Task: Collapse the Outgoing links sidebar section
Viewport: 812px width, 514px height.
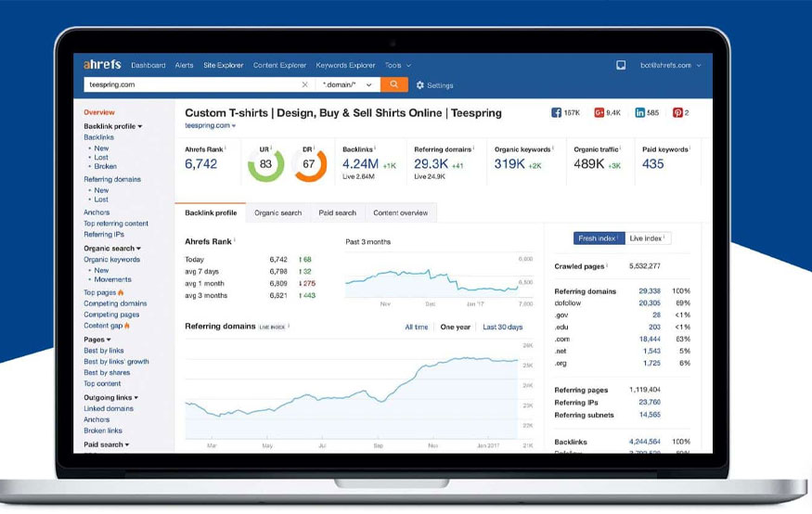Action: (110, 397)
